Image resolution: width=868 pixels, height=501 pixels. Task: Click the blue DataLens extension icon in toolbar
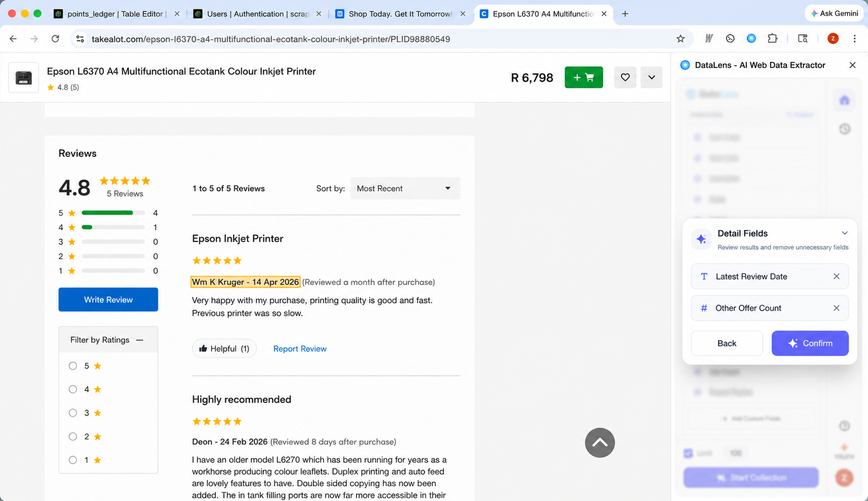tap(751, 38)
